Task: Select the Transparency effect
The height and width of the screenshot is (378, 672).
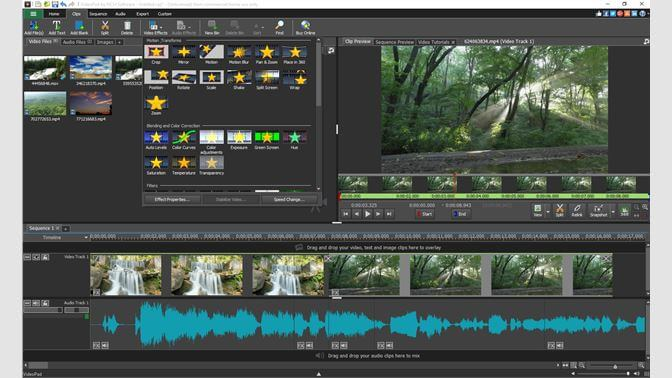Action: pos(211,166)
